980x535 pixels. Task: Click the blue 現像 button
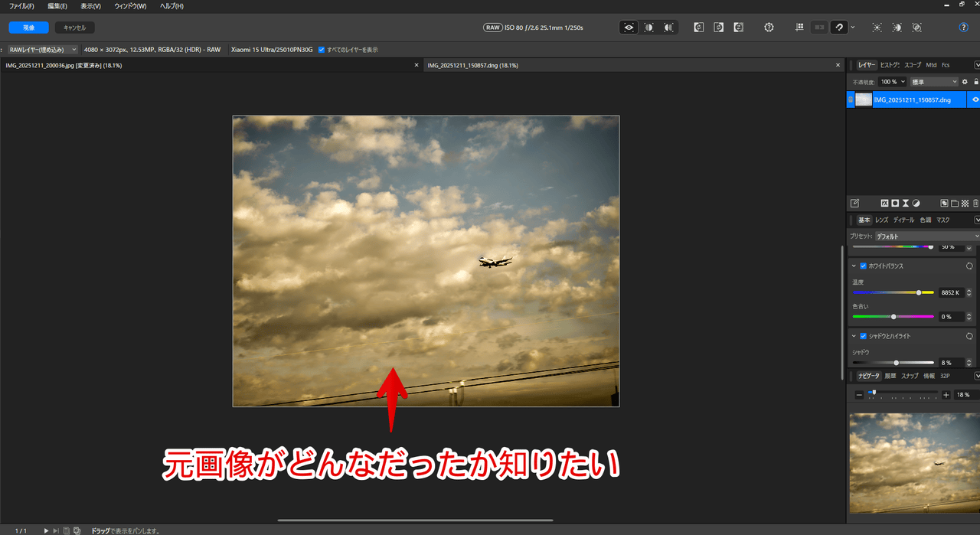29,28
